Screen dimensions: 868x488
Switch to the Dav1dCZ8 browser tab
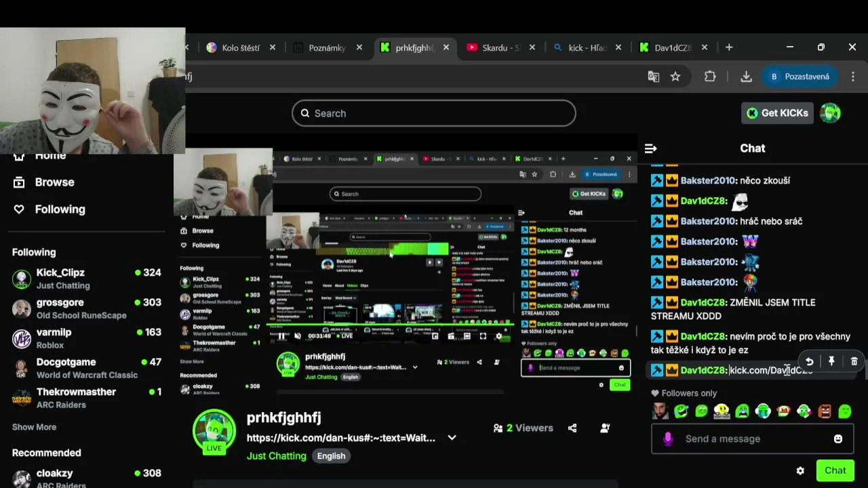(x=673, y=47)
